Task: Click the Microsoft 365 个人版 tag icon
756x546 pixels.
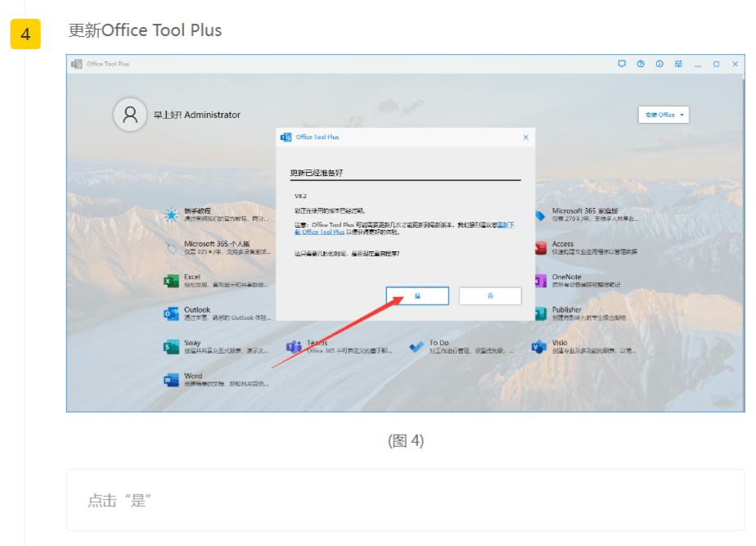Action: (171, 248)
